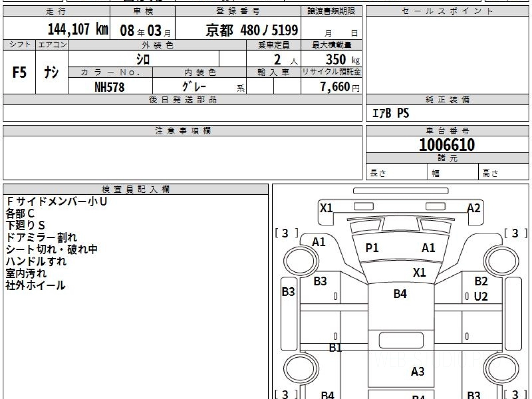This screenshot has width=532, height=399.
Task: Click the interior color value グレー
Action: (194, 86)
